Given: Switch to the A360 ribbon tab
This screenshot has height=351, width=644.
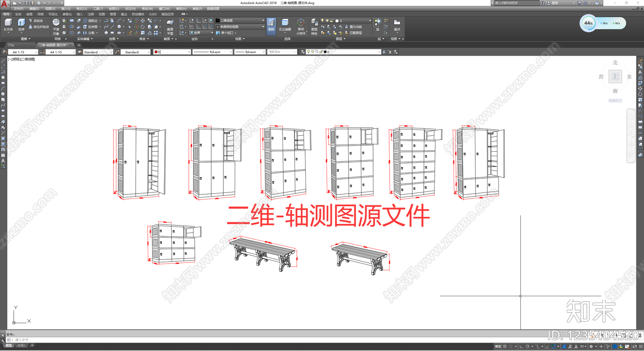Looking at the screenshot, I should [x=153, y=14].
